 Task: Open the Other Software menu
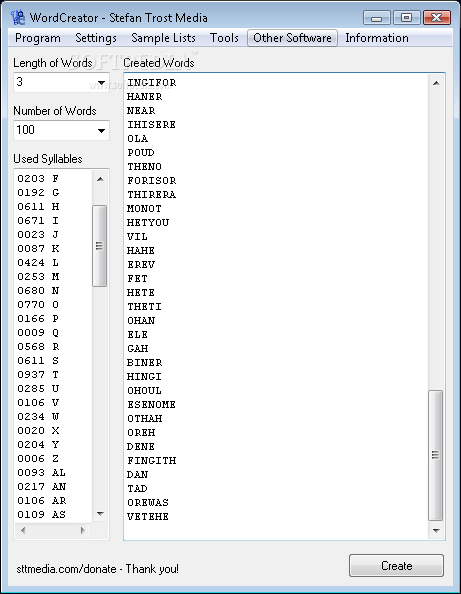click(292, 38)
